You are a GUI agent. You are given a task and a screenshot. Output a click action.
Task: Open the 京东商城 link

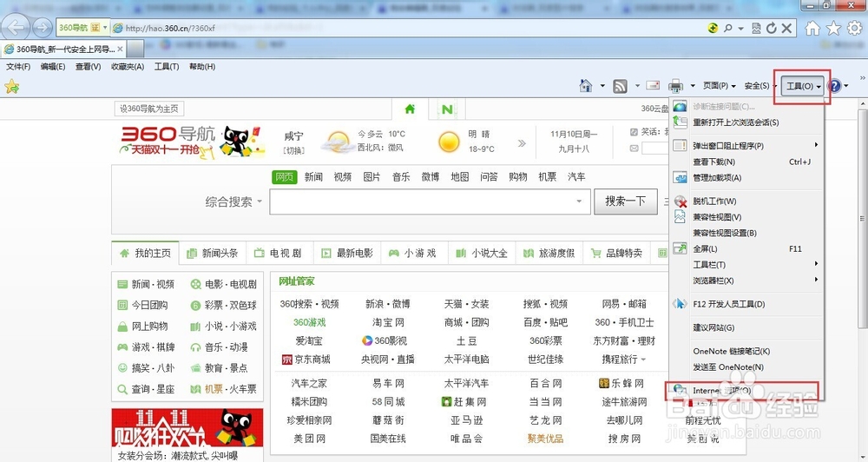(306, 359)
